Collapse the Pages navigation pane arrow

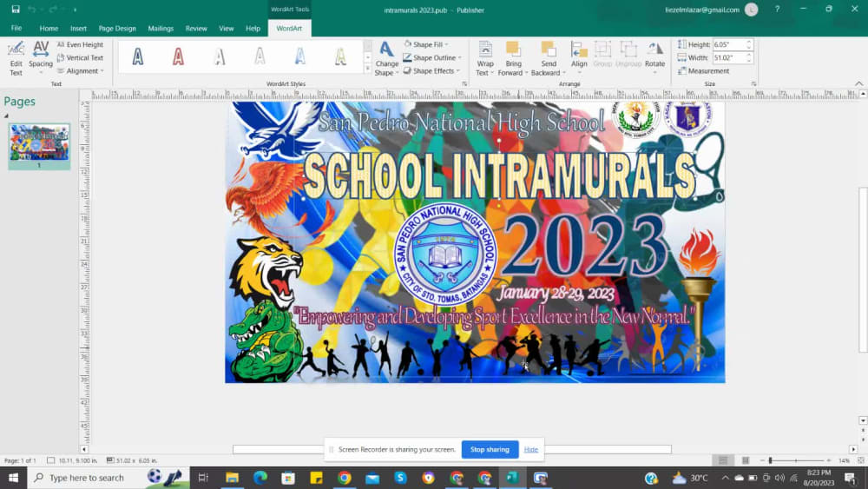pyautogui.click(x=6, y=116)
